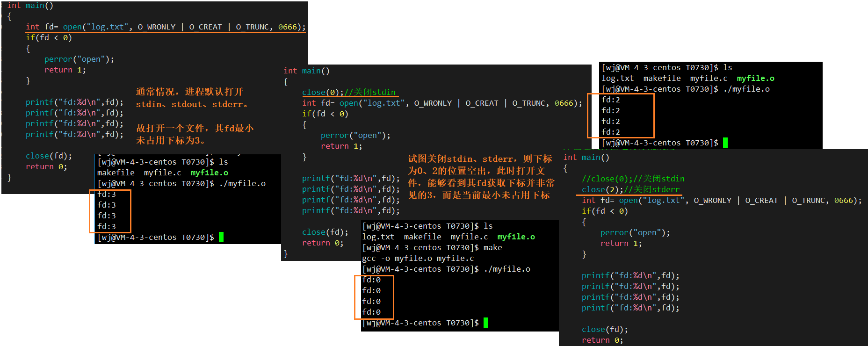Click the "ls" command in the fd:3 terminal

tap(224, 162)
